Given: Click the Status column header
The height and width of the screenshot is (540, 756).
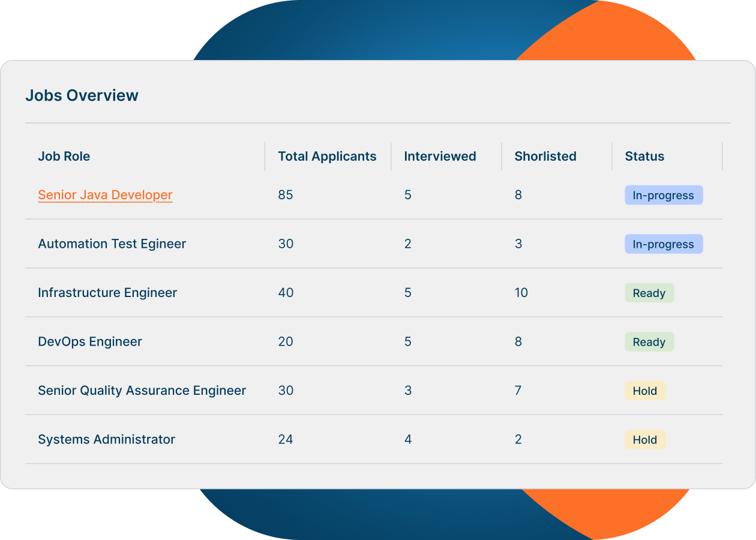Looking at the screenshot, I should point(644,157).
